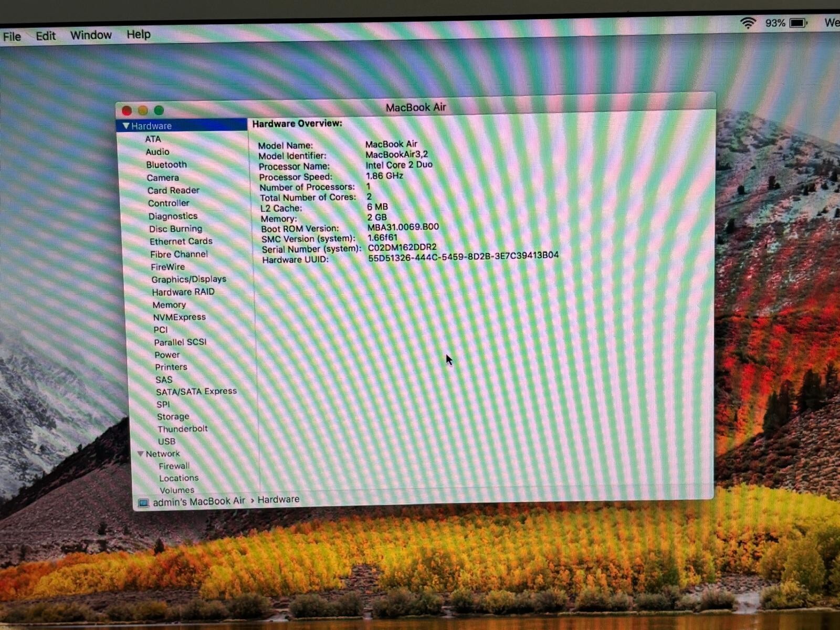Viewport: 840px width, 630px height.
Task: Select Power in the sidebar
Action: [x=167, y=355]
